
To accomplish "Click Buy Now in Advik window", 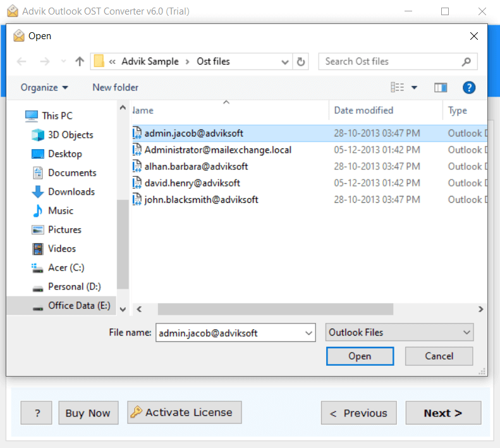I will [88, 413].
